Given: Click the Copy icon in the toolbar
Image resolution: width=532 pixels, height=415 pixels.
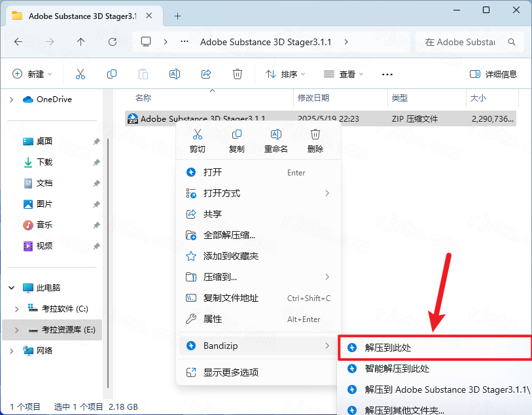Looking at the screenshot, I should [x=112, y=73].
